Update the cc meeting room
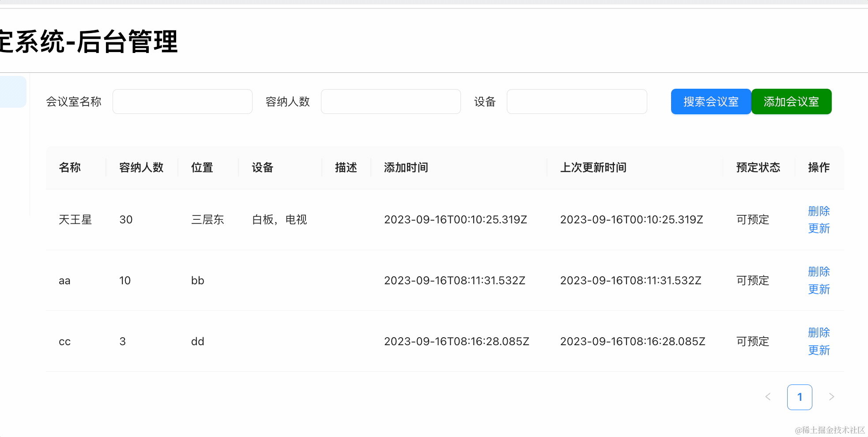 [x=819, y=350]
